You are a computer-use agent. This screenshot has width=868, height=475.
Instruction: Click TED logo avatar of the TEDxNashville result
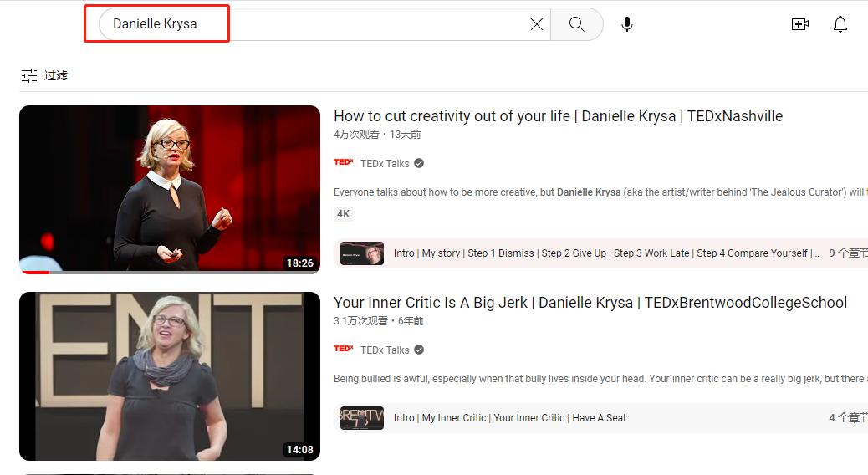[x=344, y=162]
